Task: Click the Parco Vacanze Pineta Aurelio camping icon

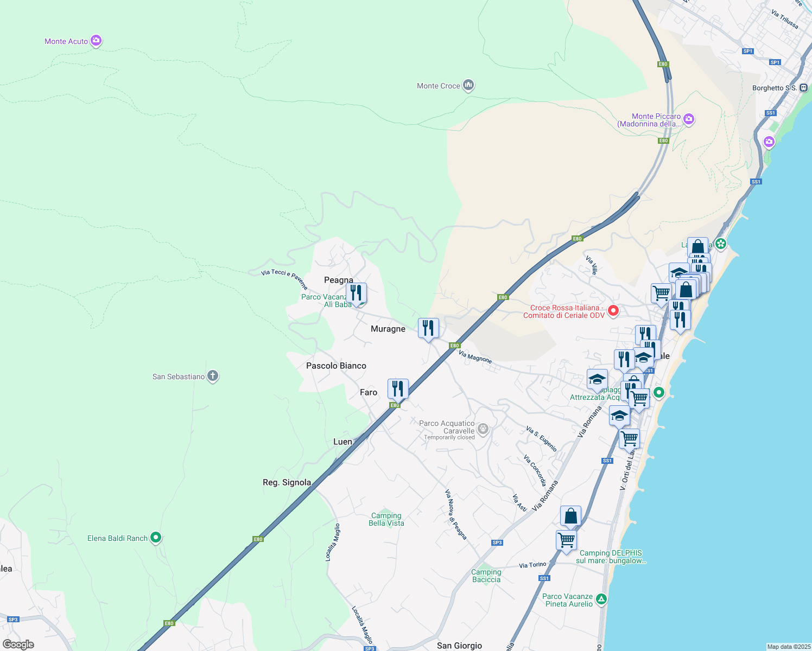Action: pyautogui.click(x=601, y=599)
